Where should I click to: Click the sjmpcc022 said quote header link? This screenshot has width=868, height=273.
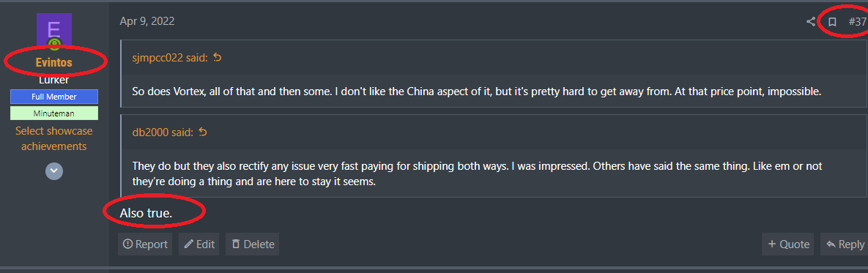click(169, 58)
